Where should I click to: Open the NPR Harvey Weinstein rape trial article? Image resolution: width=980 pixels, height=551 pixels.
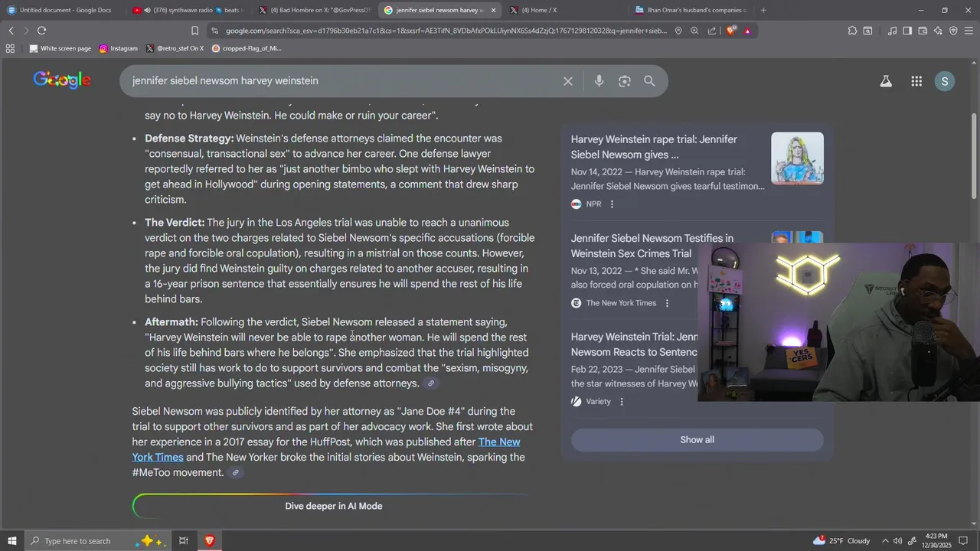[x=654, y=147]
